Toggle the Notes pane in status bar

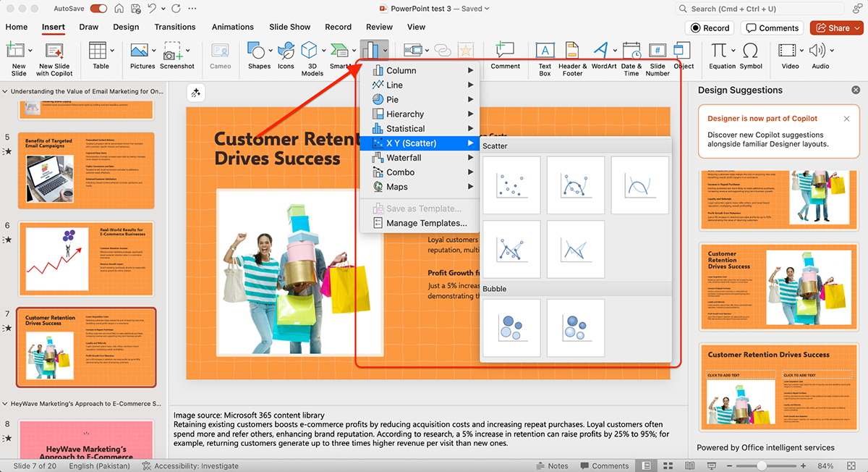tap(550, 465)
